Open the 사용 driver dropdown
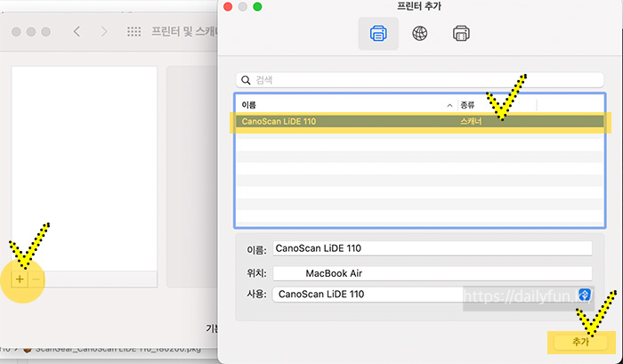The width and height of the screenshot is (623, 364). [x=433, y=295]
